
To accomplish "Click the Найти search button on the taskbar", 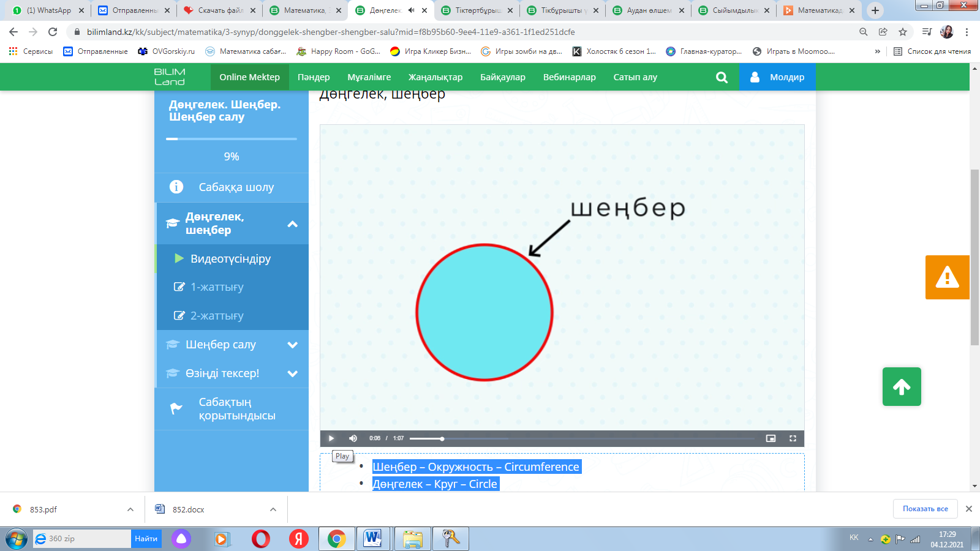I will pyautogui.click(x=146, y=539).
